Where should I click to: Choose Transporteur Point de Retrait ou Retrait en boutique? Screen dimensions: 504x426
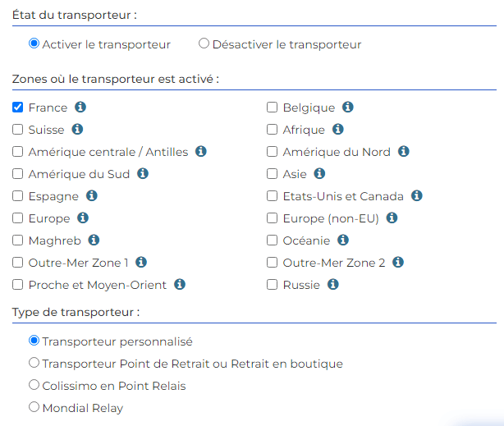coord(34,362)
